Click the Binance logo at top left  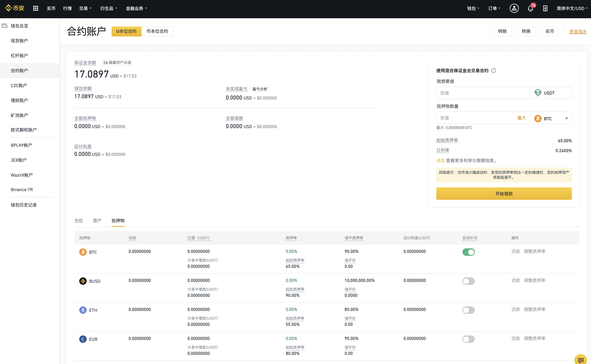[15, 8]
